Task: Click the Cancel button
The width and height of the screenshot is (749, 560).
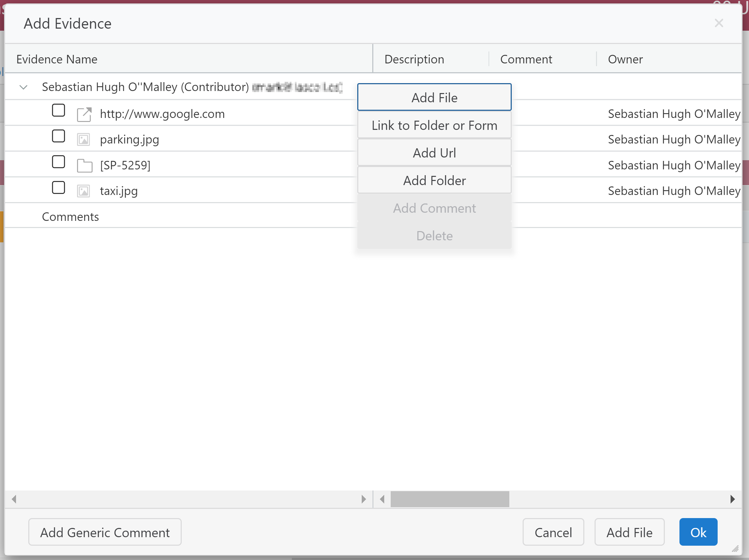Action: tap(553, 532)
